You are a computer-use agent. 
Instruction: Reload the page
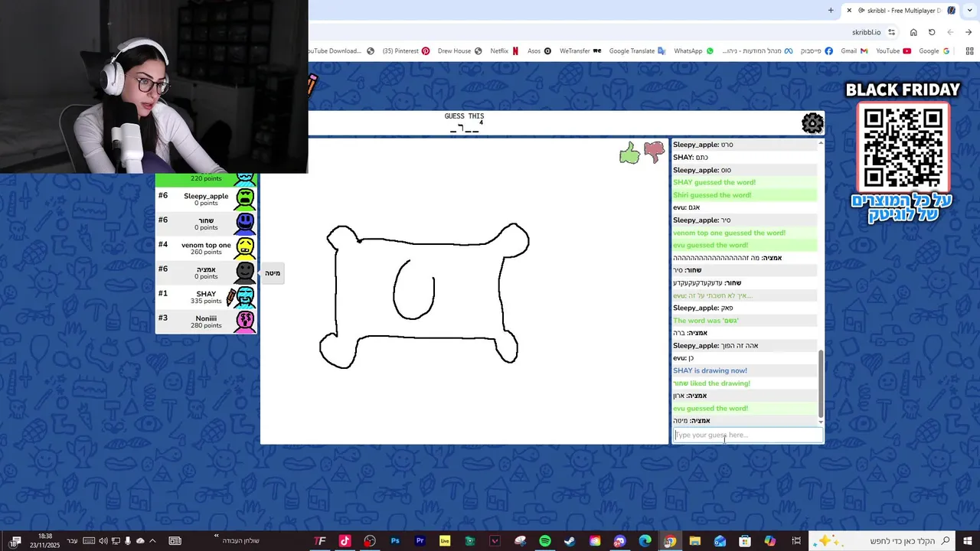[x=932, y=32]
